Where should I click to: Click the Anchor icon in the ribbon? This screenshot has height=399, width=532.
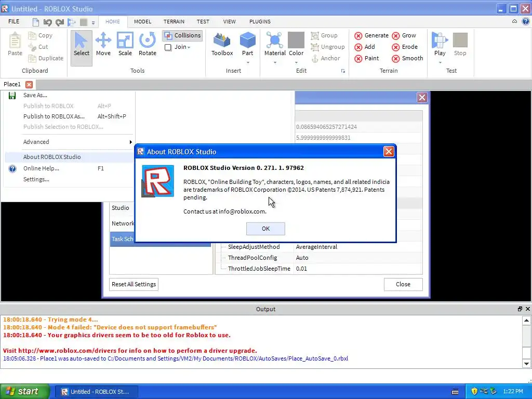(x=315, y=58)
